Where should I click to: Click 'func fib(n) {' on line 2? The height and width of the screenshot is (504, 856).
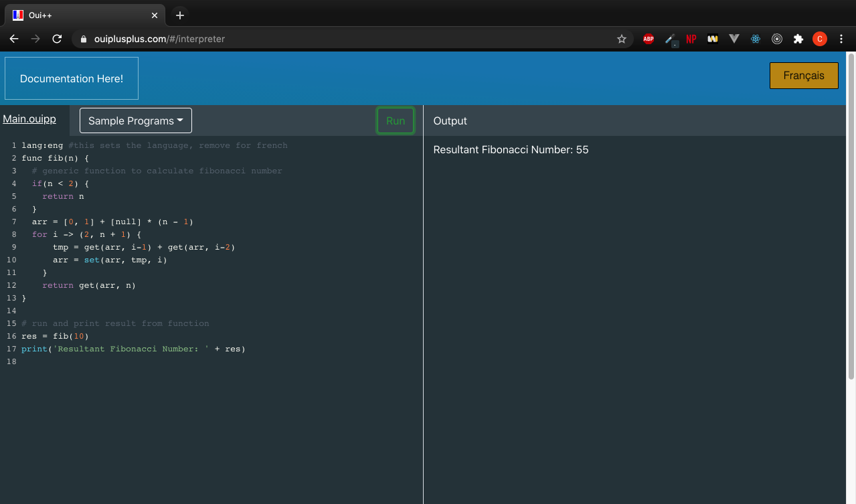55,158
